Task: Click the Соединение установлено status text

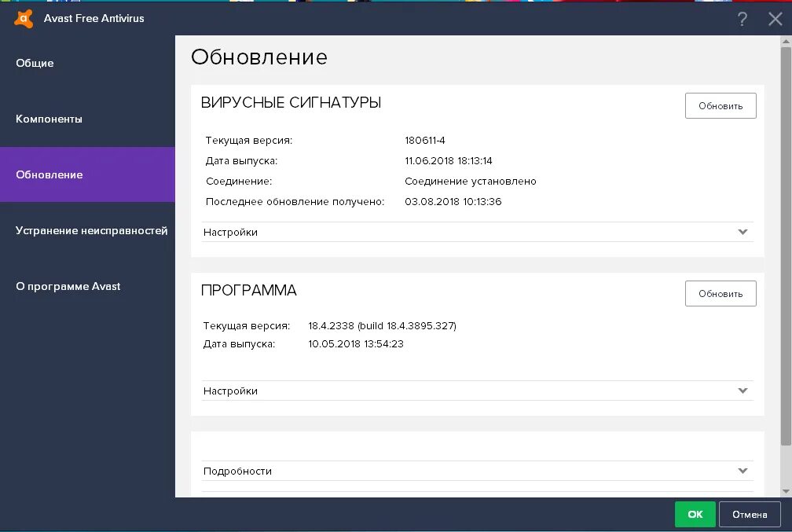Action: pyautogui.click(x=470, y=182)
